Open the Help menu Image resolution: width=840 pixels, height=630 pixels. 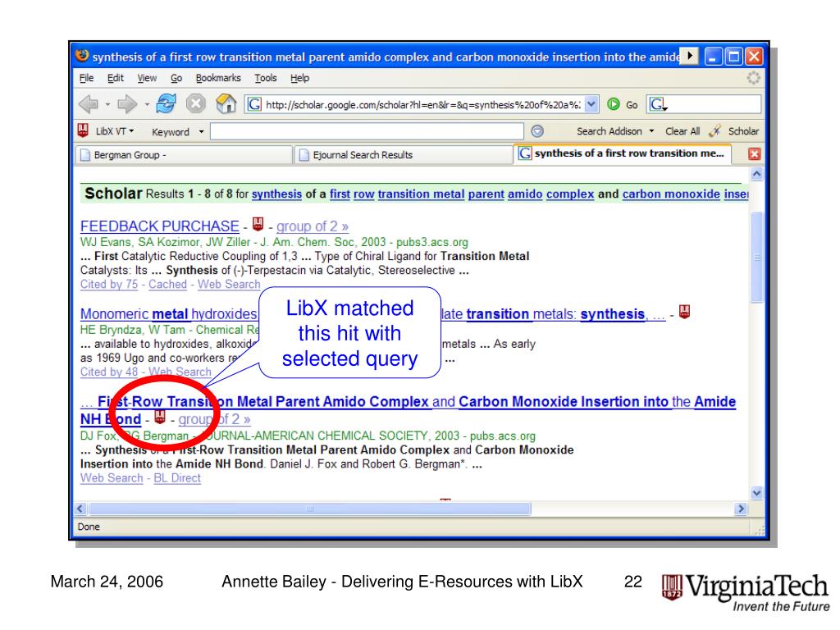[x=299, y=78]
